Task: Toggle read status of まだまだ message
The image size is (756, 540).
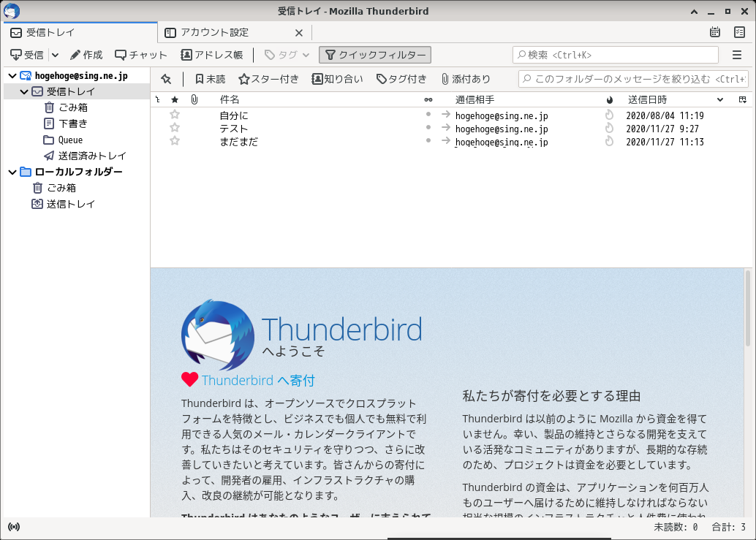Action: click(428, 140)
